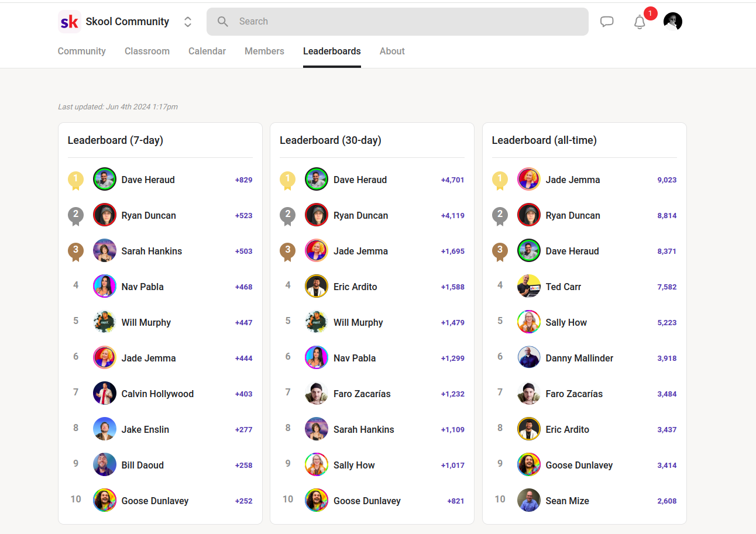
Task: Click Jake Enslin's avatar
Action: (105, 429)
